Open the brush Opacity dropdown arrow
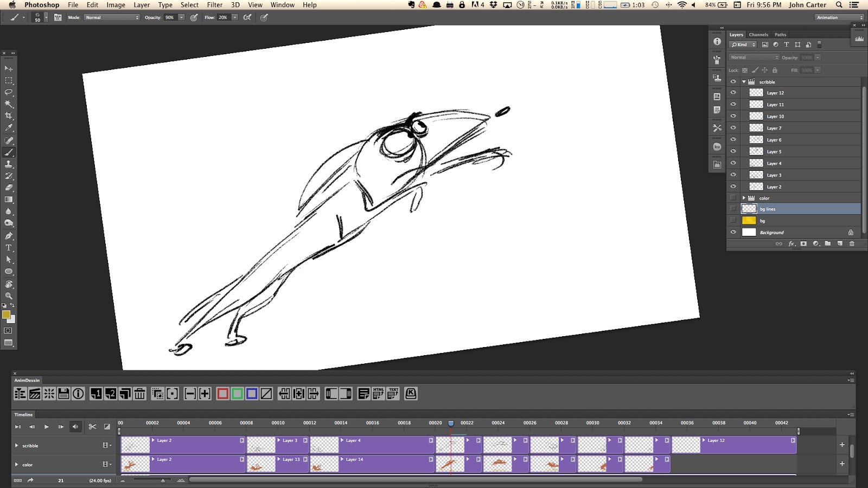Image resolution: width=868 pixels, height=488 pixels. click(x=181, y=17)
